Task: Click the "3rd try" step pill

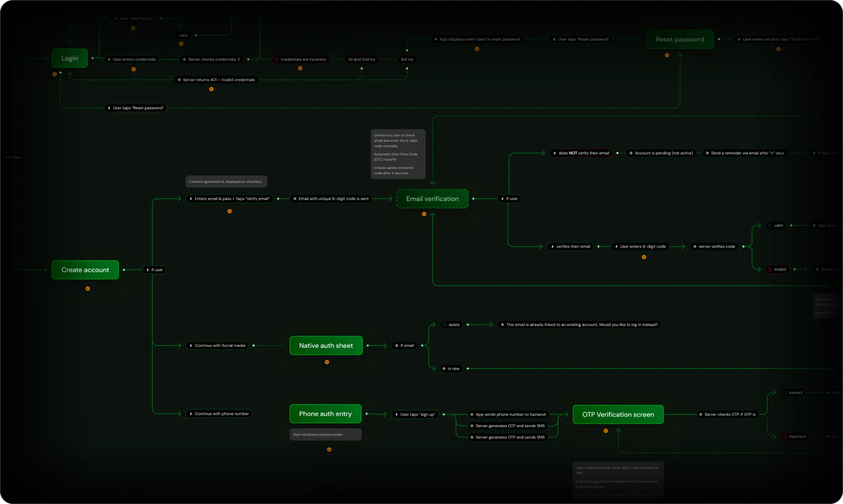Action: pyautogui.click(x=407, y=60)
